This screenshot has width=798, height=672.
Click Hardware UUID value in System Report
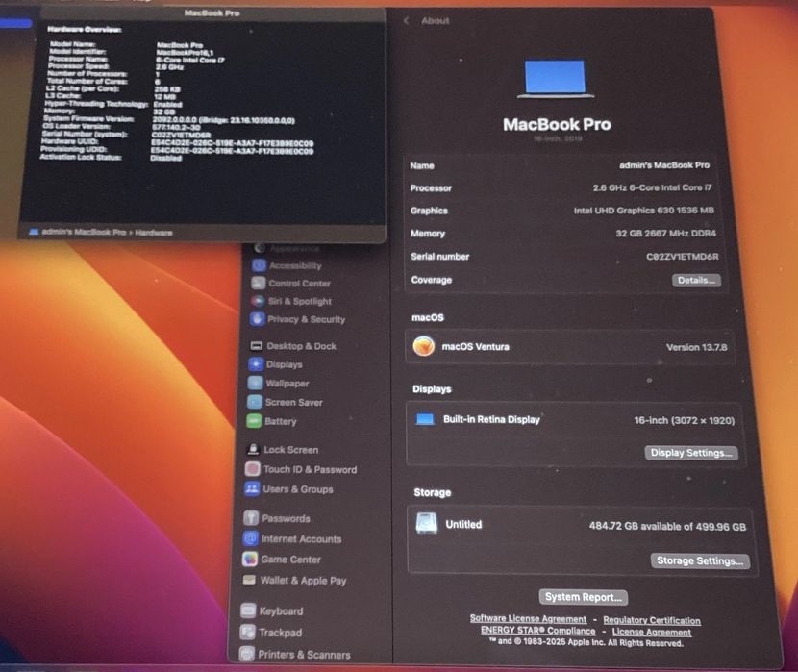coord(232,143)
